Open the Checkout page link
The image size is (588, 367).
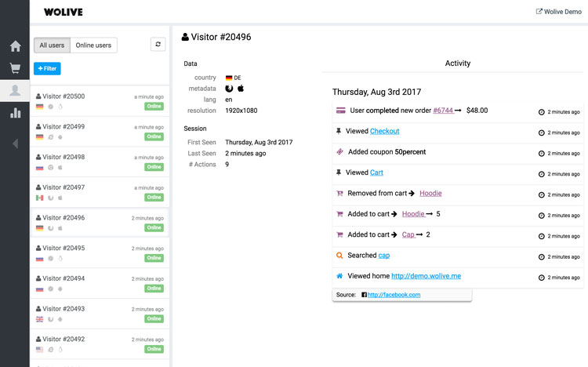pos(384,131)
